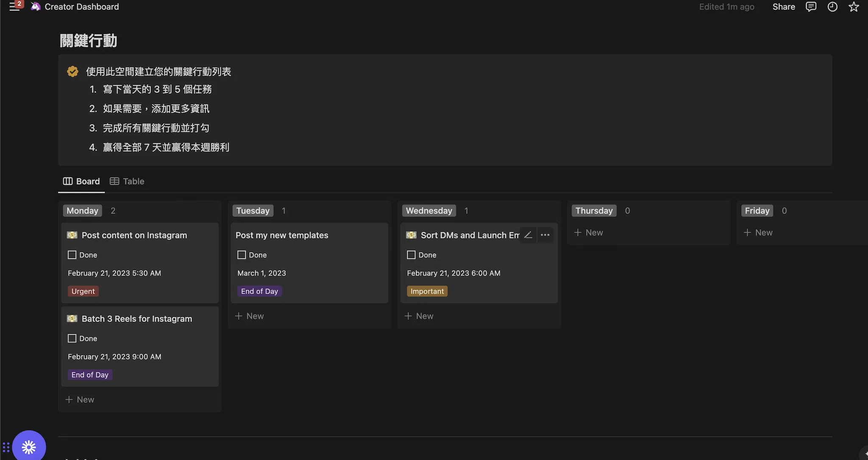Check Done on Post my new templates
868x460 pixels.
click(x=242, y=255)
